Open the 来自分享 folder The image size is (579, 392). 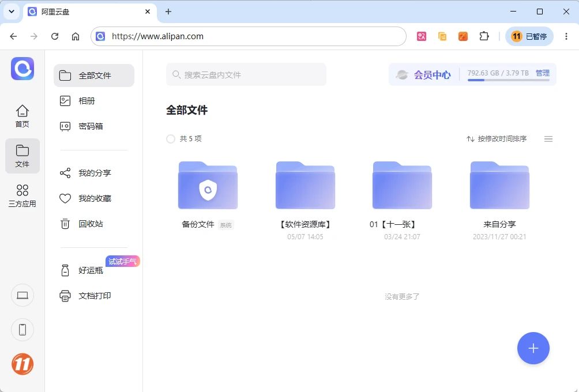tap(499, 185)
